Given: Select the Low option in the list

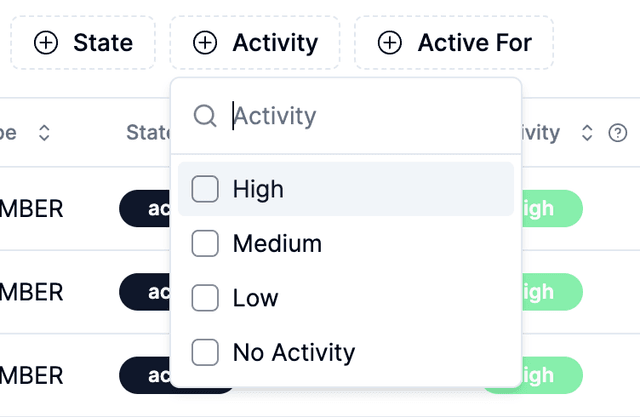Looking at the screenshot, I should 255,298.
